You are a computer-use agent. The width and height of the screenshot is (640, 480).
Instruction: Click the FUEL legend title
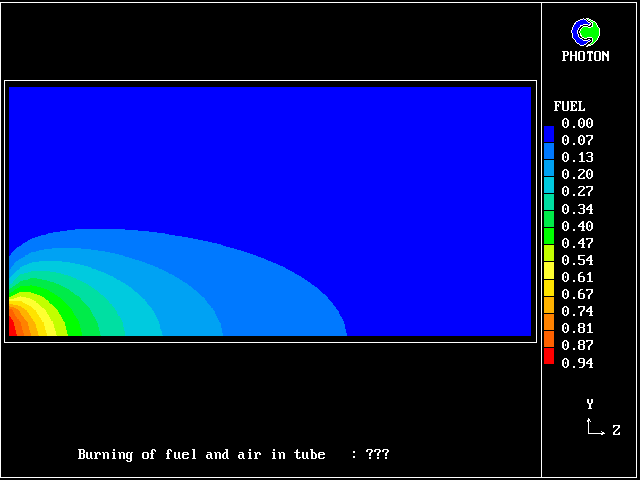(569, 106)
